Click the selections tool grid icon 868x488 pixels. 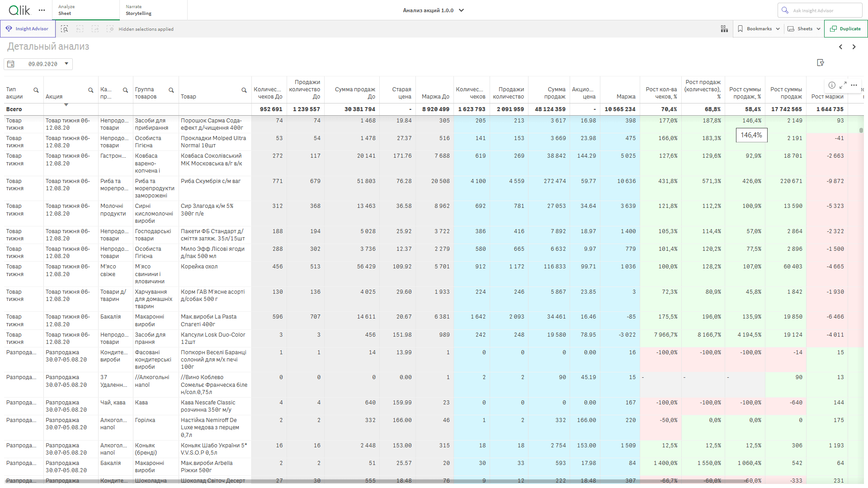724,29
